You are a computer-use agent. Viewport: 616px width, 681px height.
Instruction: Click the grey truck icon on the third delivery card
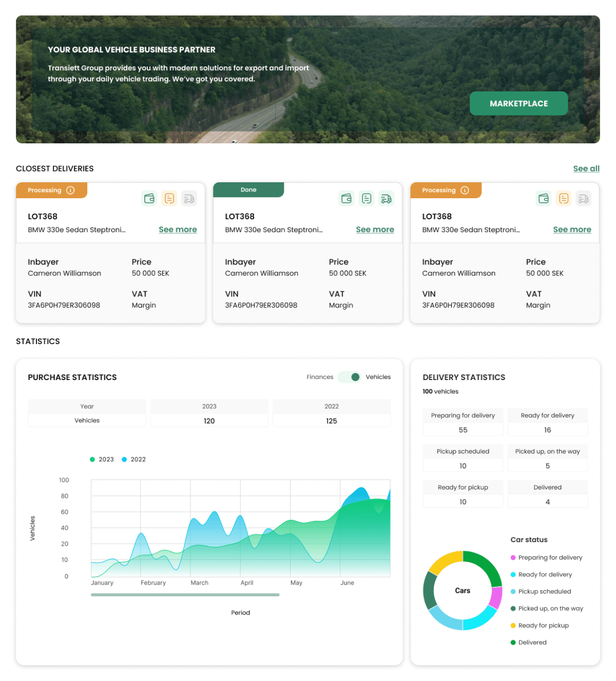coord(584,198)
